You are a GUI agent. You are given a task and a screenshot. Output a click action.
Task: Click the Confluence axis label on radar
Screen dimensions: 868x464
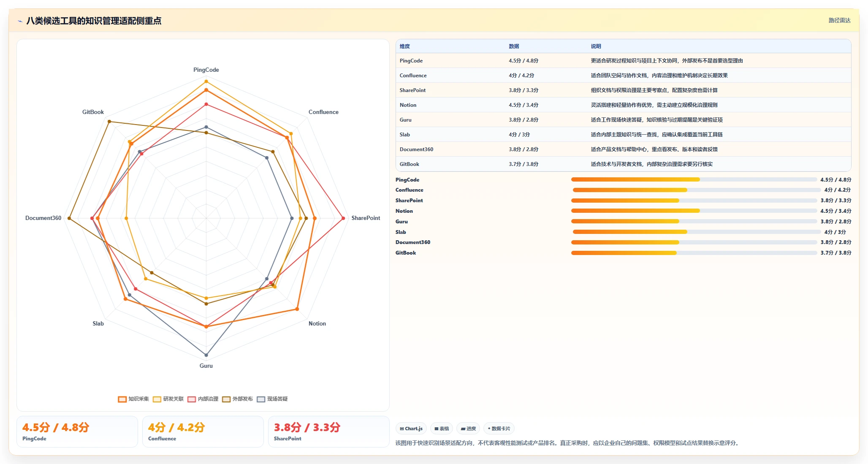pyautogui.click(x=323, y=112)
